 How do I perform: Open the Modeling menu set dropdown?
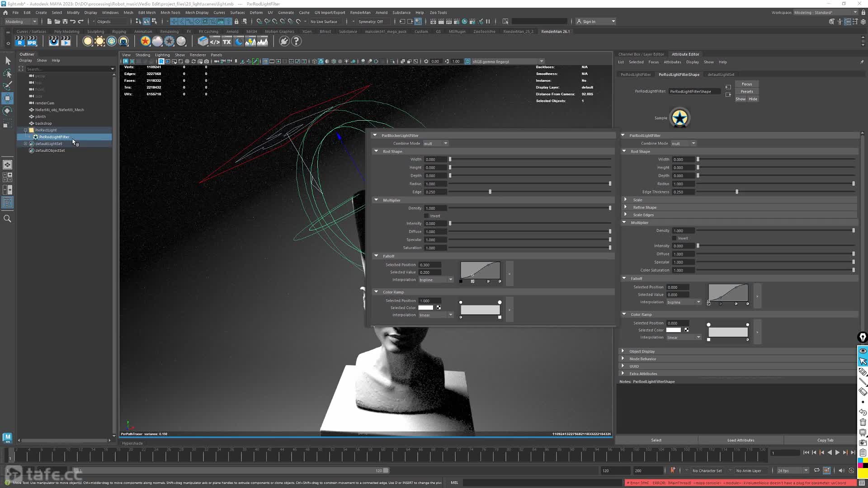pyautogui.click(x=21, y=22)
